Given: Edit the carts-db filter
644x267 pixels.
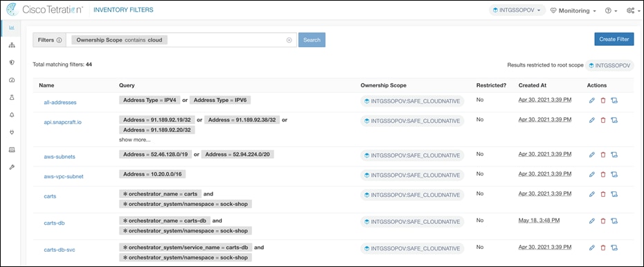Looking at the screenshot, I should (592, 221).
